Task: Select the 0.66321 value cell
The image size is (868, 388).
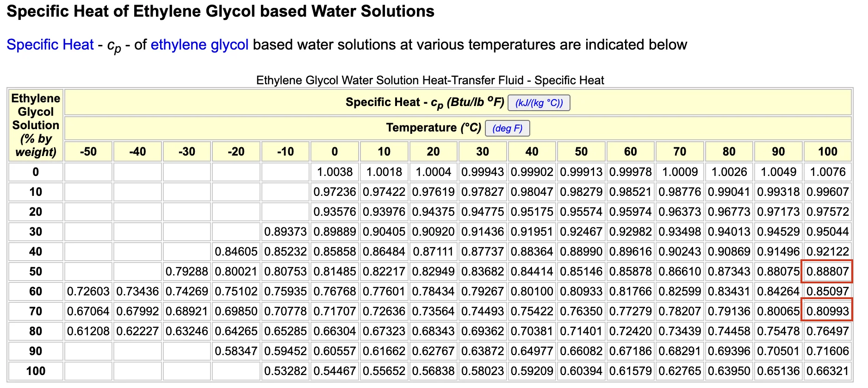Action: [827, 371]
